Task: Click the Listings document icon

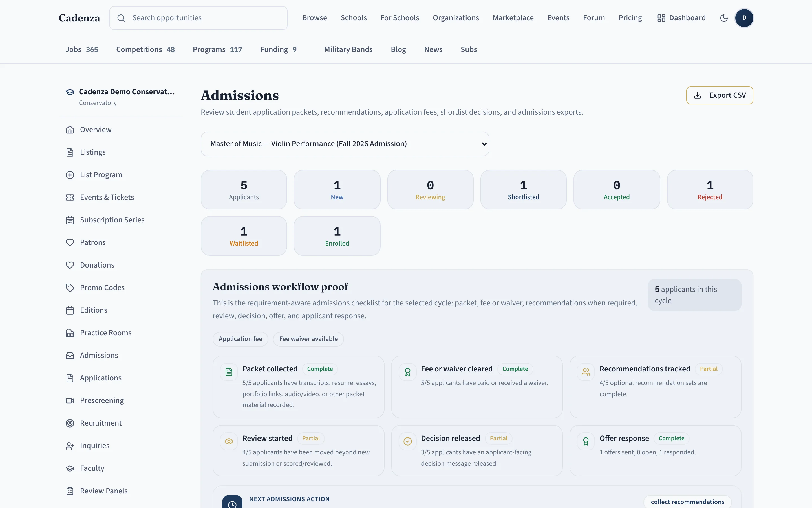Action: (70, 152)
